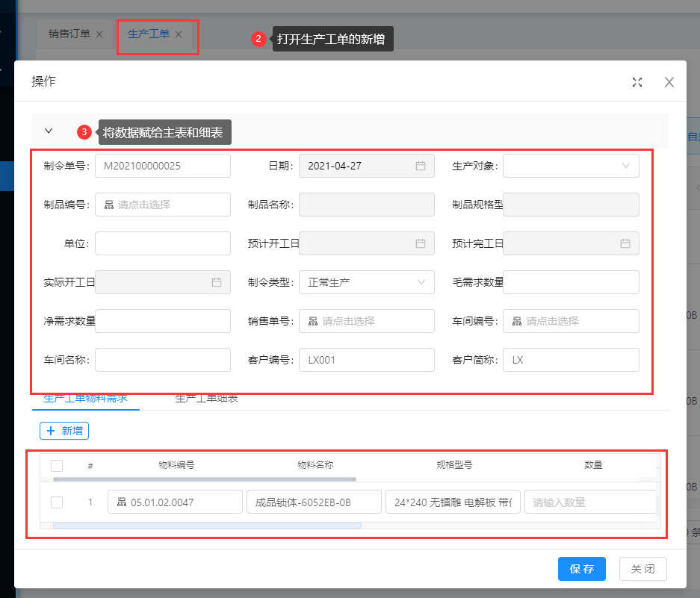This screenshot has width=700, height=598.
Task: Close the 生产工单 tab with its X
Action: 179,34
